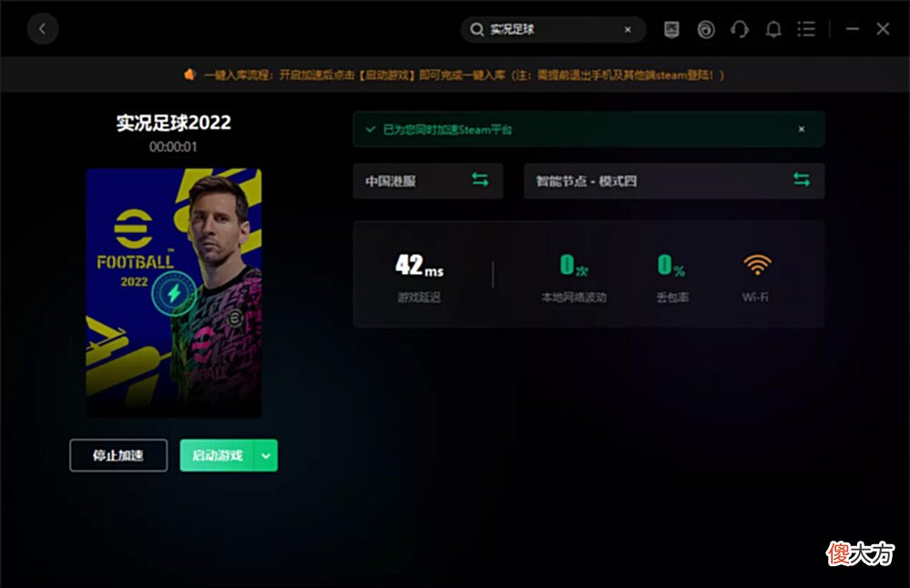
Task: Dismiss the Steam平台 acceleration notice
Action: click(802, 129)
